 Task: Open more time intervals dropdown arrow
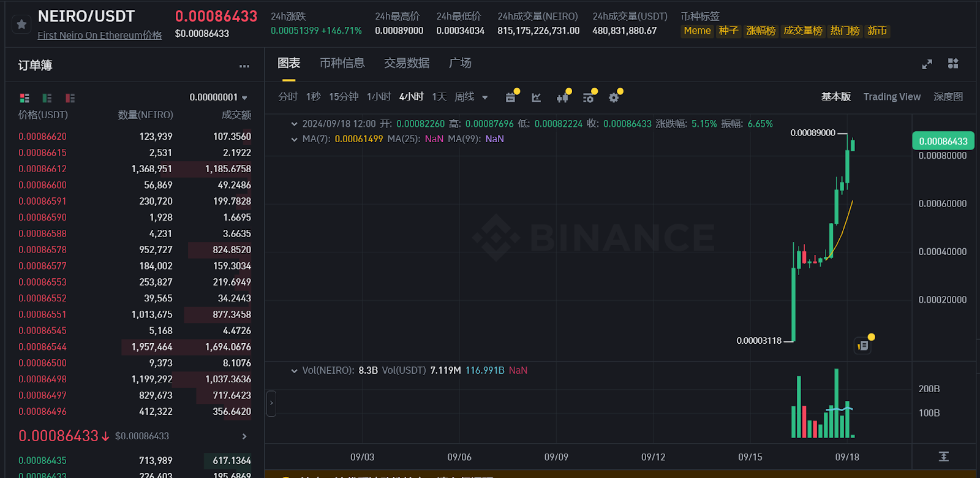tap(485, 97)
